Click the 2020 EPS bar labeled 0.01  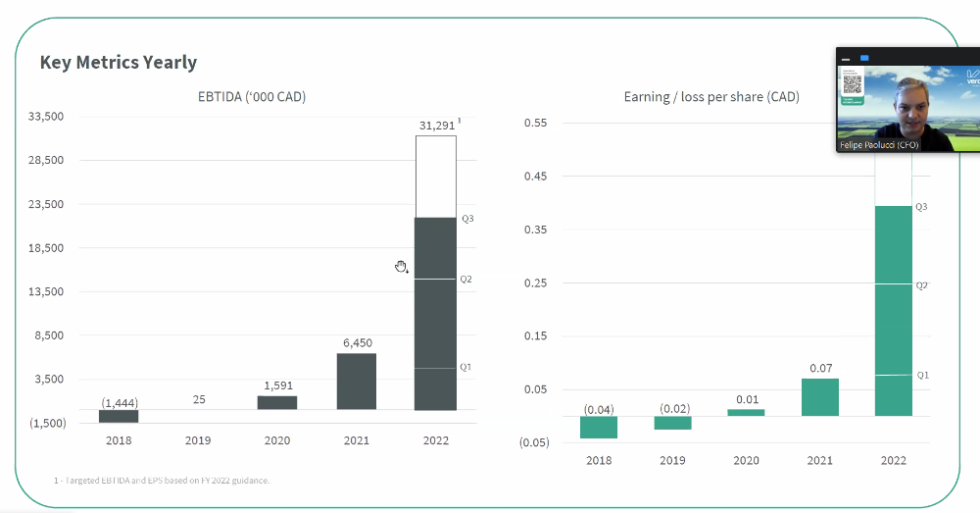[746, 413]
